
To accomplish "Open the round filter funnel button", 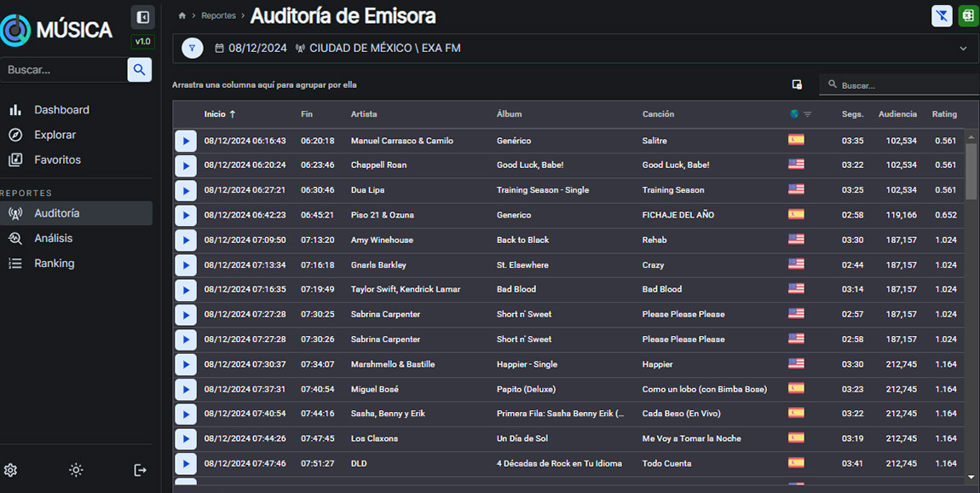I will [192, 48].
